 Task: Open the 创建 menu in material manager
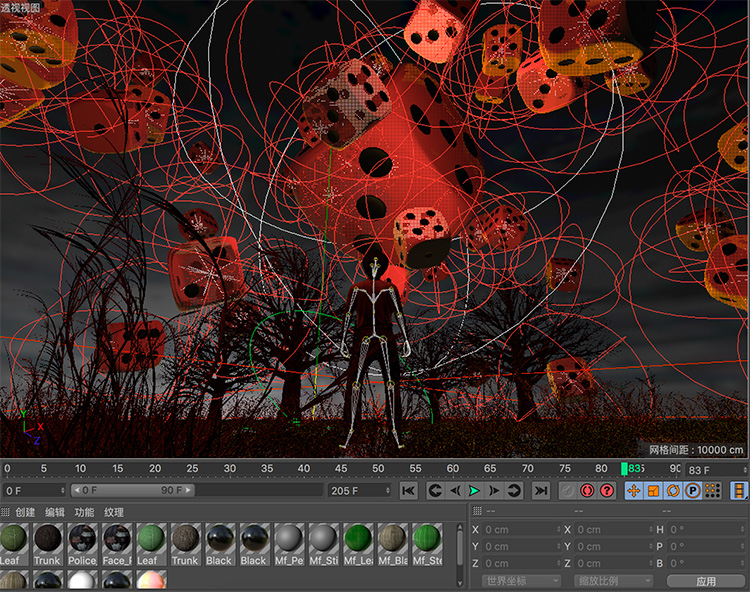click(x=25, y=512)
